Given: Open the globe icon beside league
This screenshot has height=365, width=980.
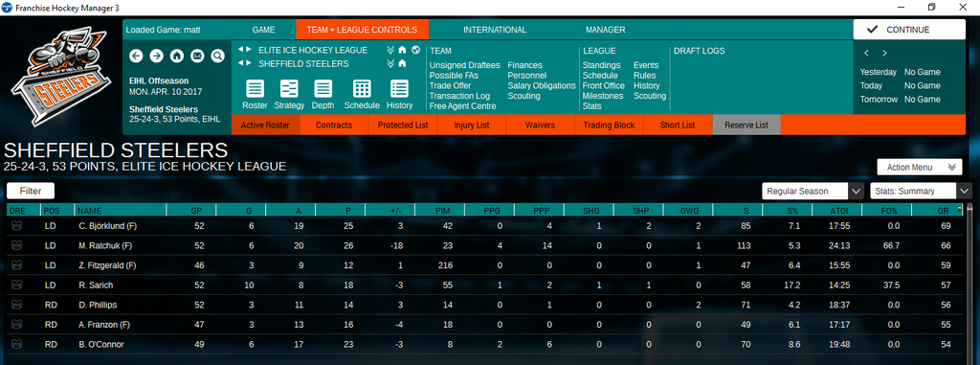Looking at the screenshot, I should [x=415, y=50].
